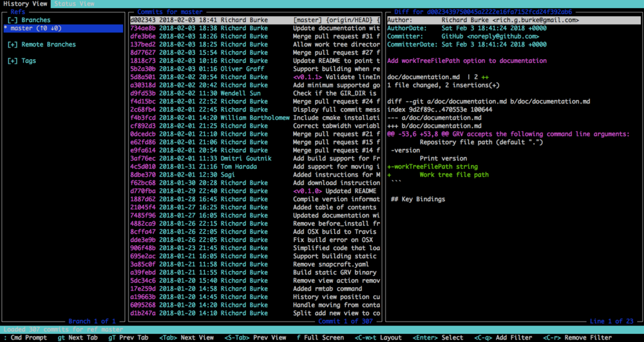644x342 pixels.
Task: Click the '## Key Bindings' diff line
Action: 418,199
